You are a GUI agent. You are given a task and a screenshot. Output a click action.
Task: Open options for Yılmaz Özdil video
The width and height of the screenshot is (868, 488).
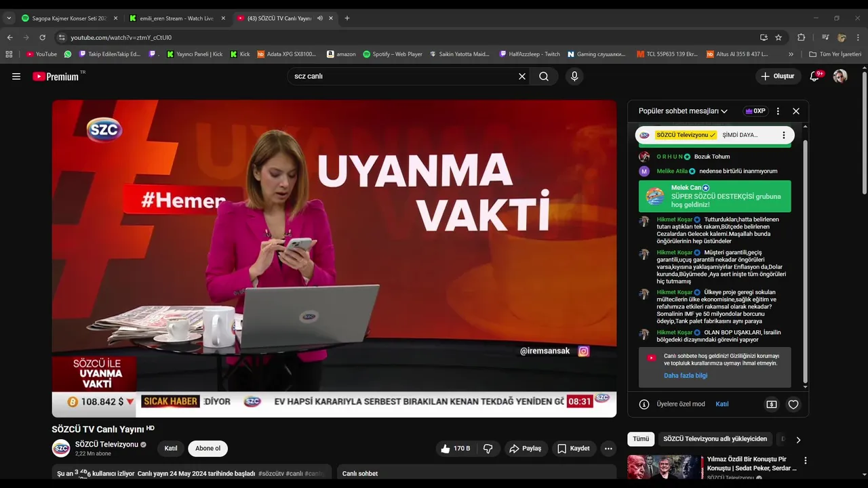pos(805,461)
